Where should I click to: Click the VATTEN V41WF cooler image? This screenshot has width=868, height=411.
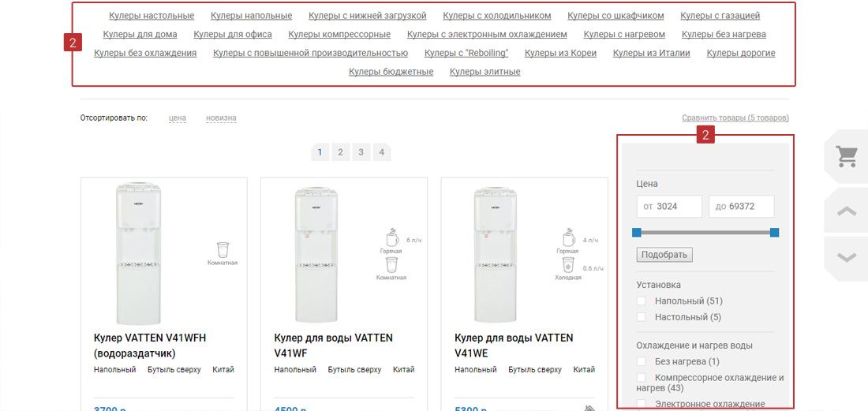click(x=316, y=255)
